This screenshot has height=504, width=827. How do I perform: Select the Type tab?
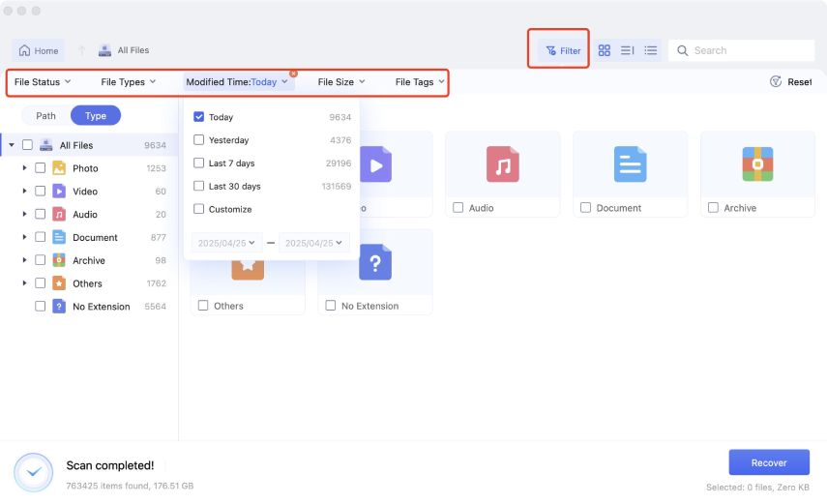(96, 115)
